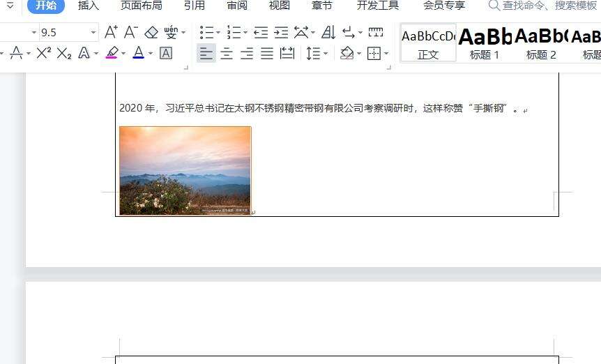Open the 章节 tab
601x364 pixels.
(321, 6)
